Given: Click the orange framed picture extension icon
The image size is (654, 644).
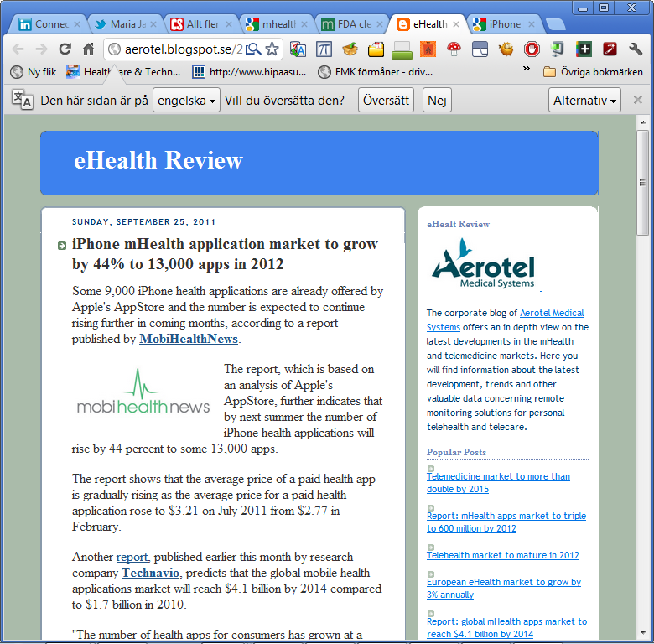Looking at the screenshot, I should [x=428, y=49].
